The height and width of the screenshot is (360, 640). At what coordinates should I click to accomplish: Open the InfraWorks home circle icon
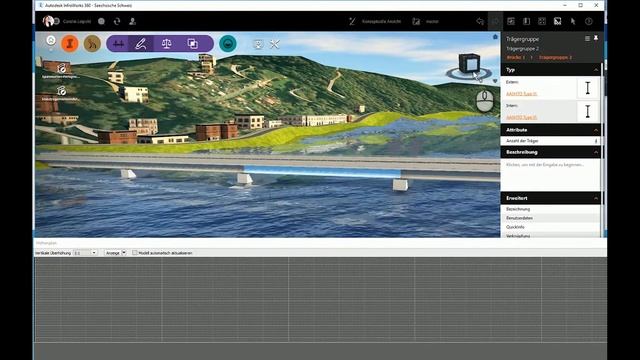click(51, 41)
